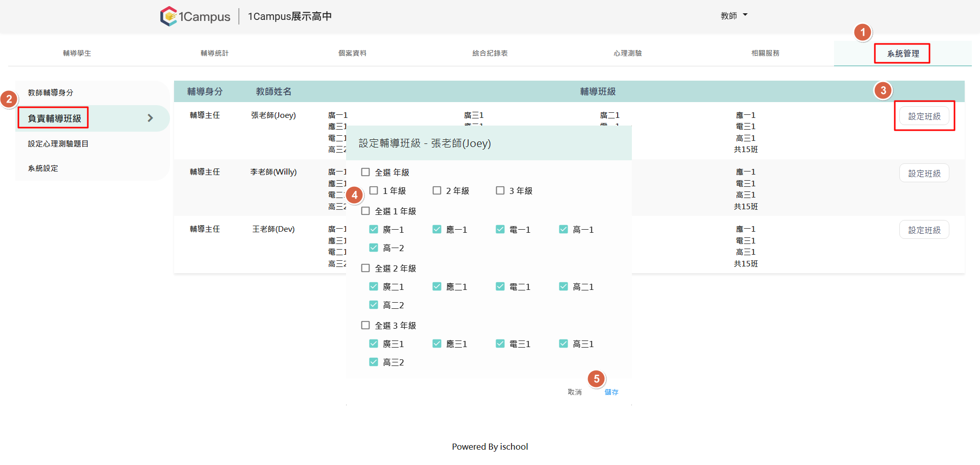
Task: Uncheck the 電一1 class checkbox
Action: (500, 230)
